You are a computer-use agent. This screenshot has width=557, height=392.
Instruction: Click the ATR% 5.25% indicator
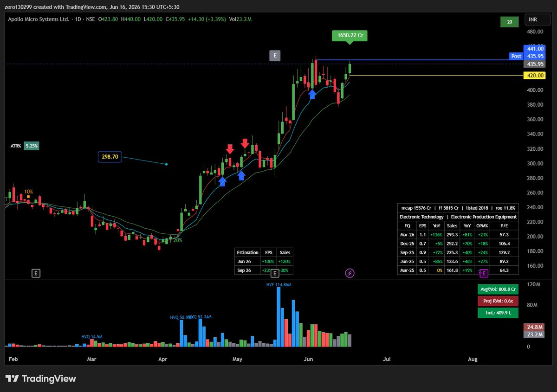(x=25, y=146)
